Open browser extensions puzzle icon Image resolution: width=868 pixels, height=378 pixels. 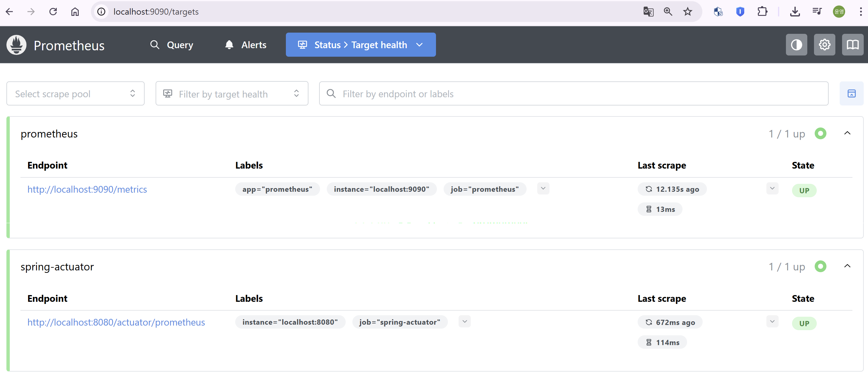tap(762, 12)
